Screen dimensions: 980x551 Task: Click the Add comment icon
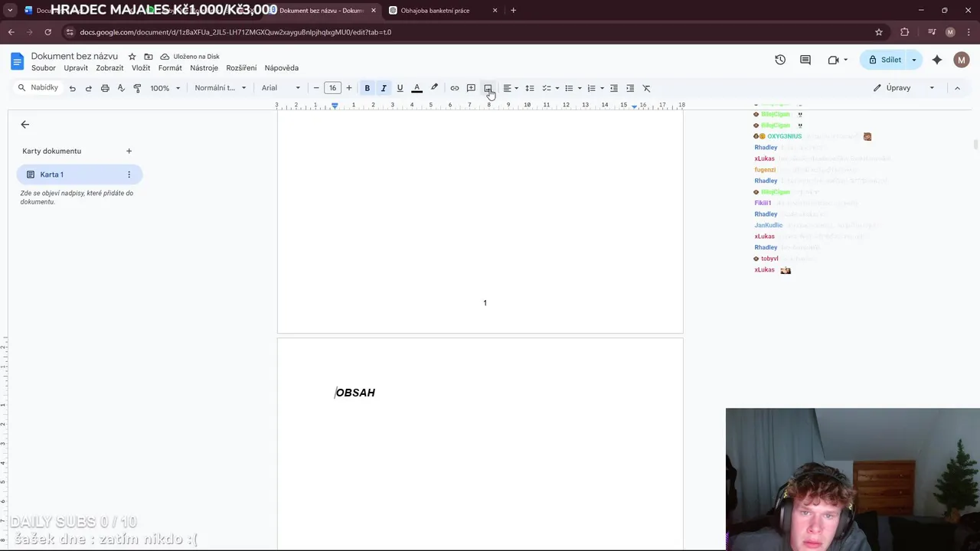(471, 88)
